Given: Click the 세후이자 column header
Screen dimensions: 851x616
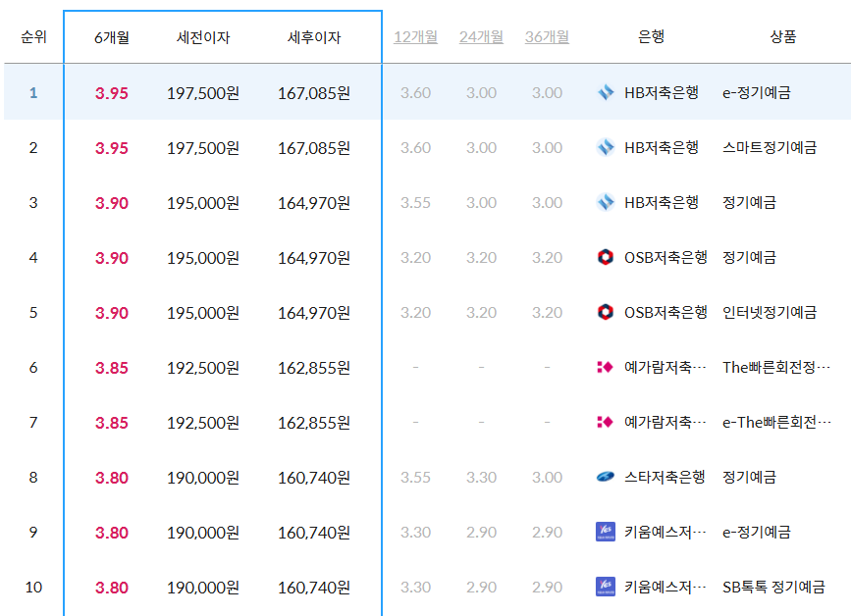Looking at the screenshot, I should coord(314,37).
